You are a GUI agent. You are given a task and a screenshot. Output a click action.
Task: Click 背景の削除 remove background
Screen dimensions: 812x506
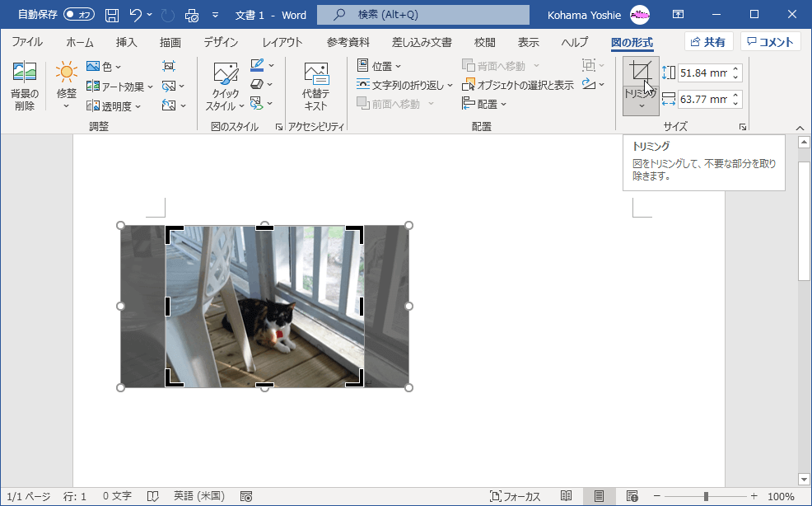click(25, 86)
